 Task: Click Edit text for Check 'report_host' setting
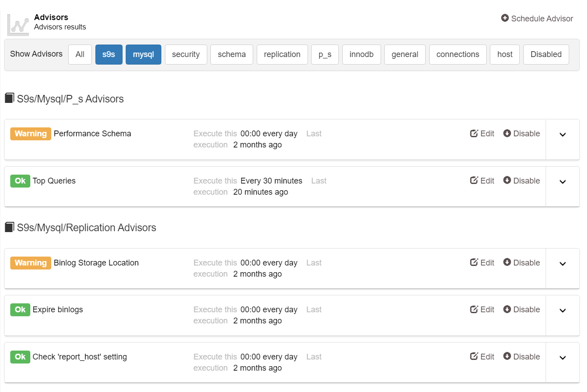click(487, 357)
